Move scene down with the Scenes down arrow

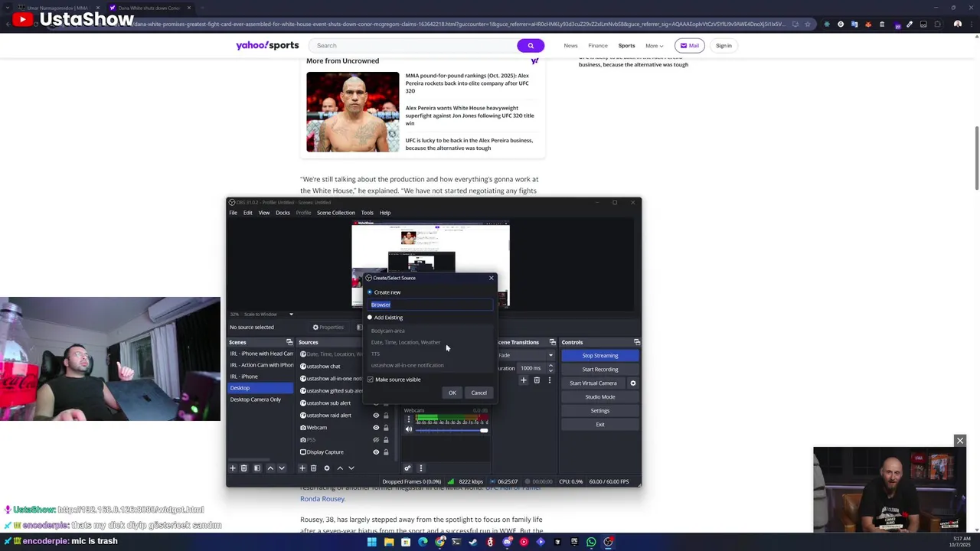coord(282,468)
